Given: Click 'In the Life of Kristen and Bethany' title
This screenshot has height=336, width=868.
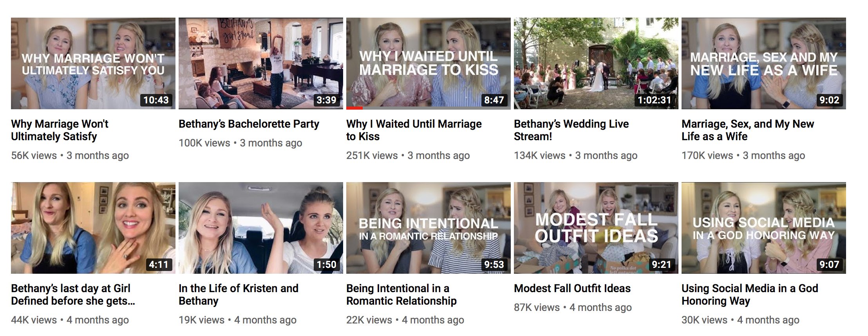Looking at the screenshot, I should point(239,294).
